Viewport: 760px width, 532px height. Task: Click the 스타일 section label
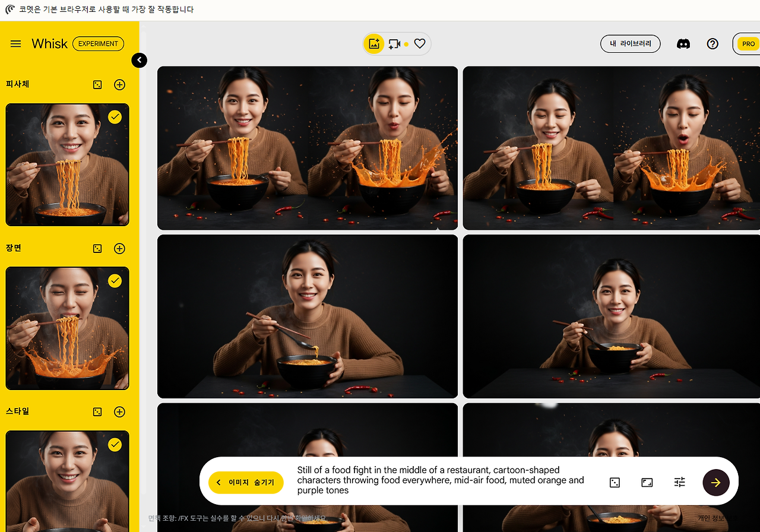point(18,411)
